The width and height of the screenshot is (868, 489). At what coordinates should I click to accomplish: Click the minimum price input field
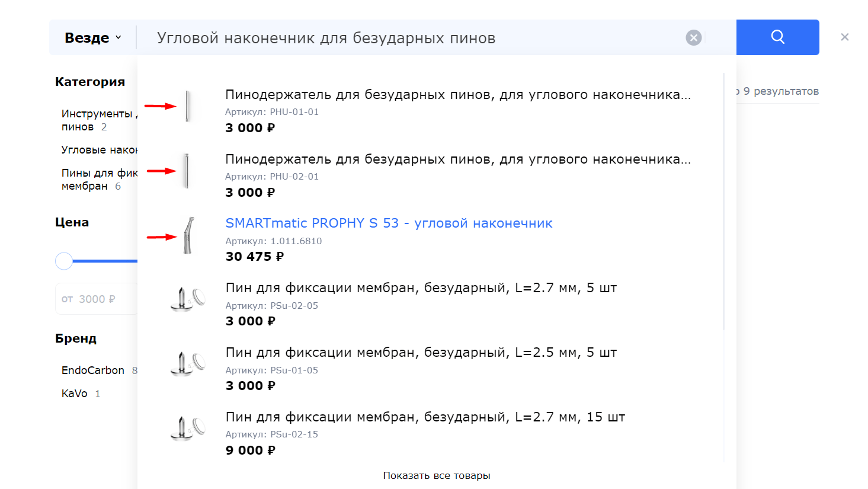[x=97, y=299]
